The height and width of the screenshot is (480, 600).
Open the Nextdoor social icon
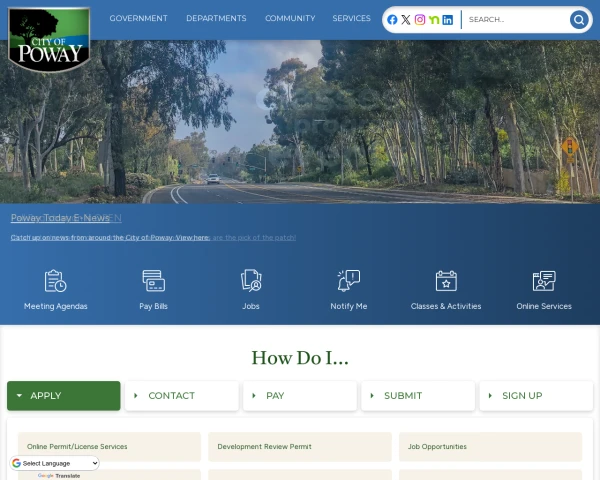click(x=434, y=20)
